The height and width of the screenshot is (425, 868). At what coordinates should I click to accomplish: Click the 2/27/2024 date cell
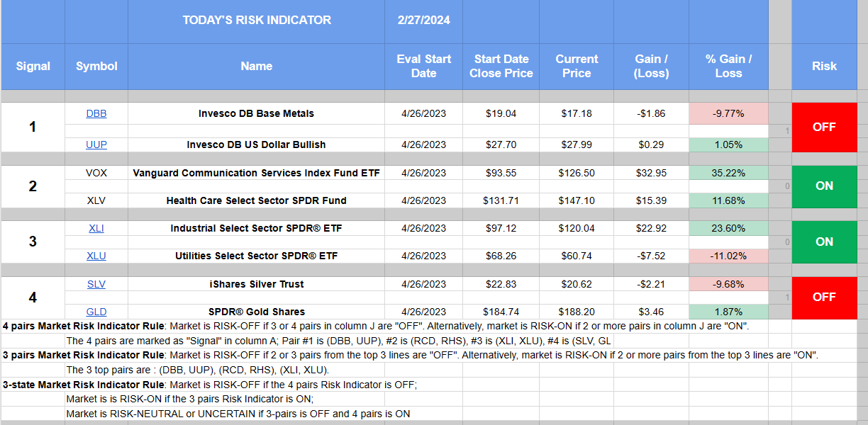[423, 21]
